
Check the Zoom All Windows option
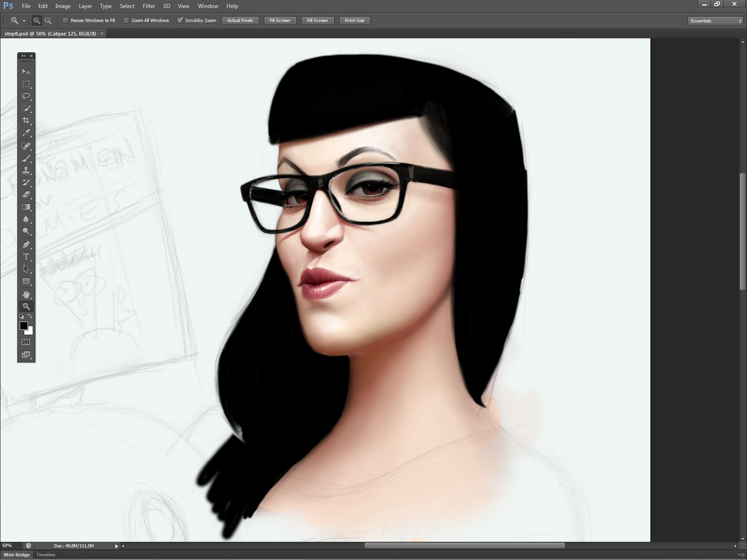tap(126, 21)
